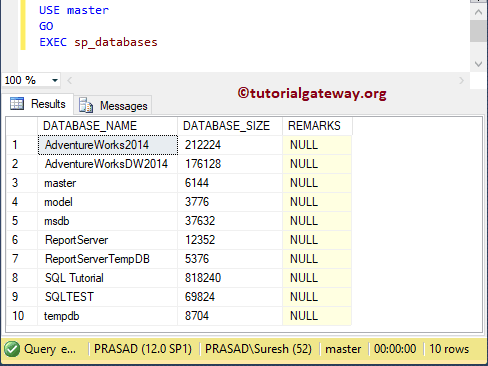
Task: Select the DATABASE_SIZE column header
Action: [x=230, y=126]
